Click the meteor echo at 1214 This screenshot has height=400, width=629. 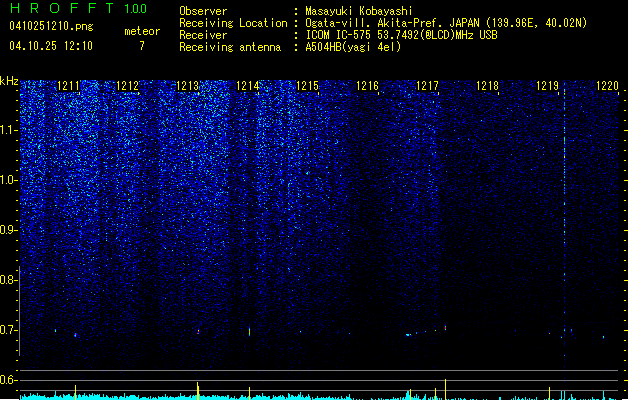250,331
